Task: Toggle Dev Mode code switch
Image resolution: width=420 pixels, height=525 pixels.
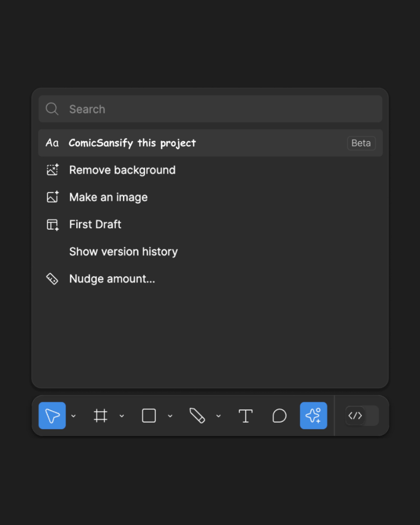Action: [362, 415]
